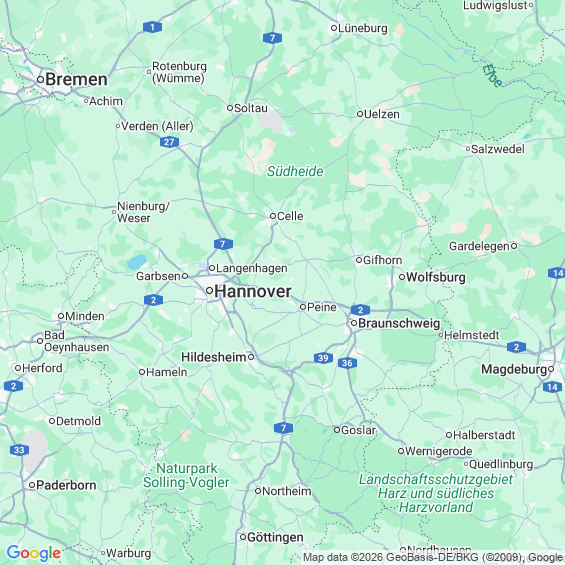Click the Map data copyright text
Image resolution: width=565 pixels, height=565 pixels.
click(432, 557)
